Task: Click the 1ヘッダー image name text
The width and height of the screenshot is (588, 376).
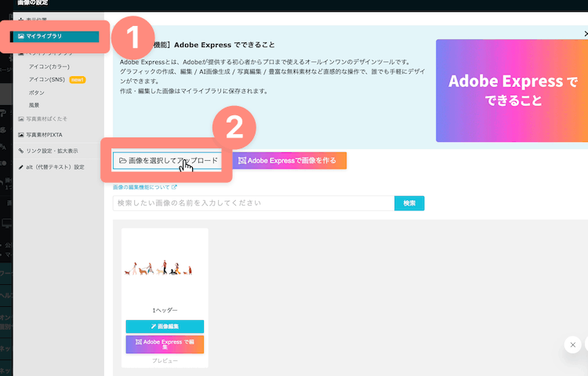Action: (165, 310)
